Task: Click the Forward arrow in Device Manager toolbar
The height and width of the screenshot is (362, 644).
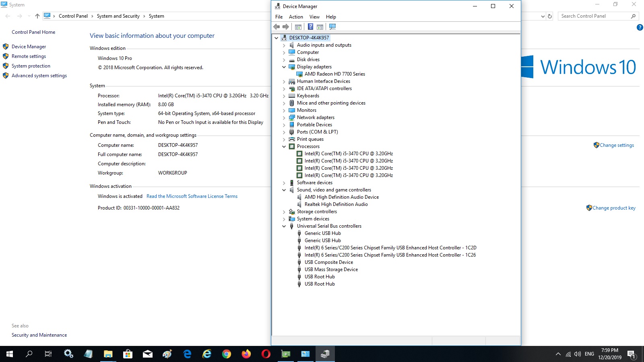Action: [286, 27]
